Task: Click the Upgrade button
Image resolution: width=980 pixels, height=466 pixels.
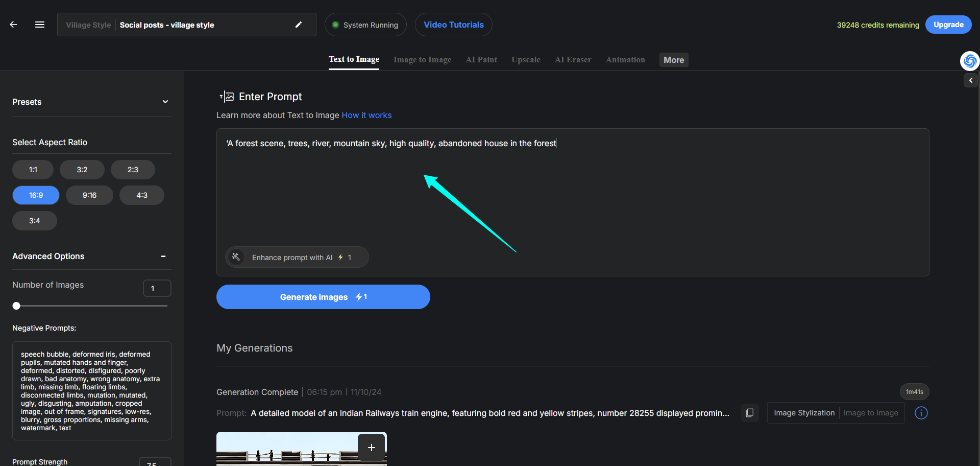Action: coord(948,25)
